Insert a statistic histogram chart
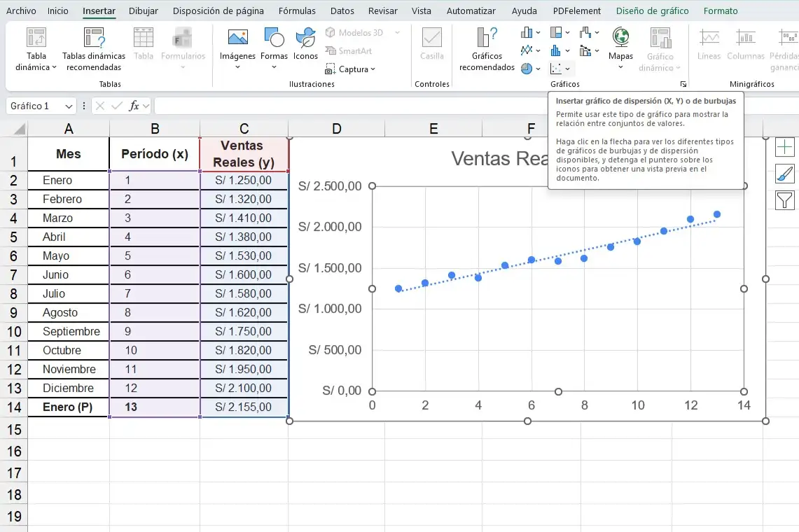Image resolution: width=799 pixels, height=532 pixels. 560,50
